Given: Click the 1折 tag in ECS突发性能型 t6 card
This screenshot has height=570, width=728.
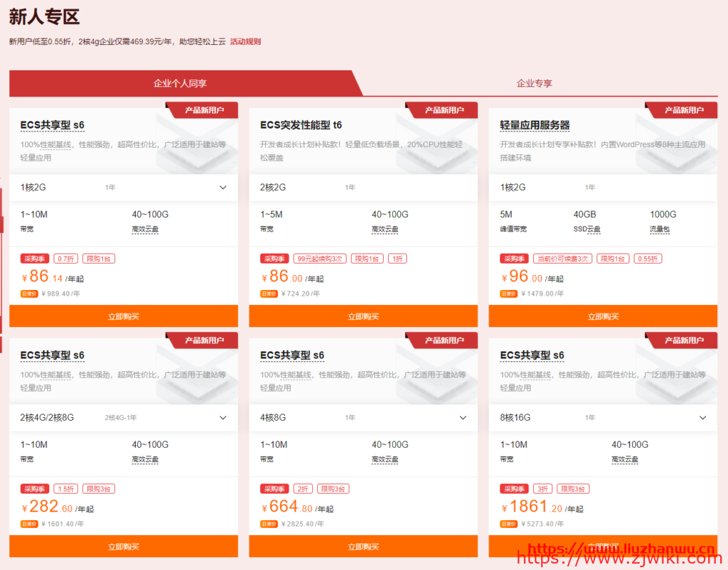Looking at the screenshot, I should point(397,259).
